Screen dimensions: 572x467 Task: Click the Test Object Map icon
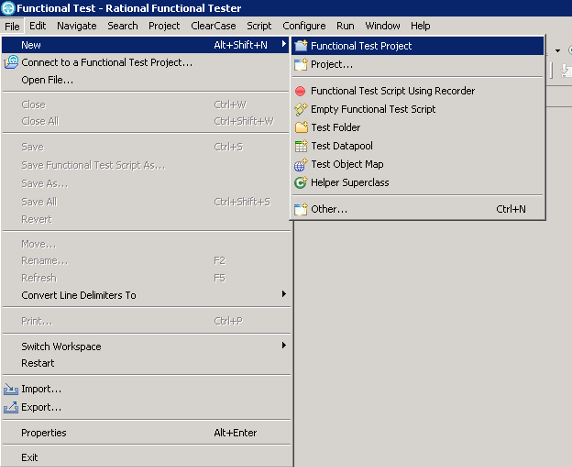pyautogui.click(x=301, y=165)
